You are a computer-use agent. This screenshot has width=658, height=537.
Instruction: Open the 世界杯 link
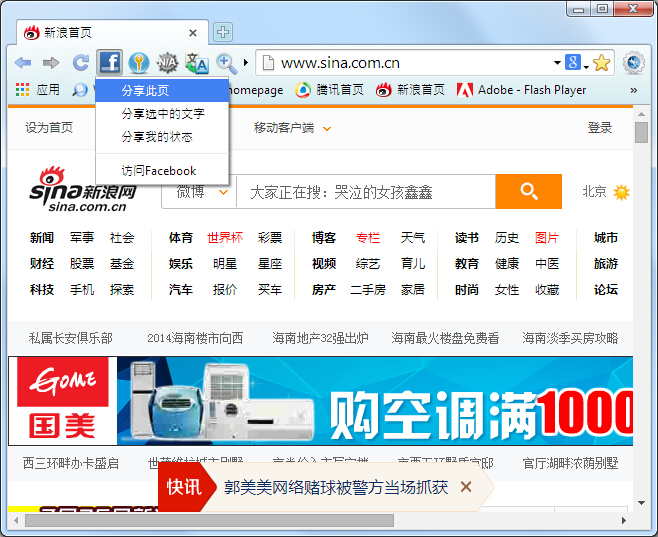(x=225, y=238)
